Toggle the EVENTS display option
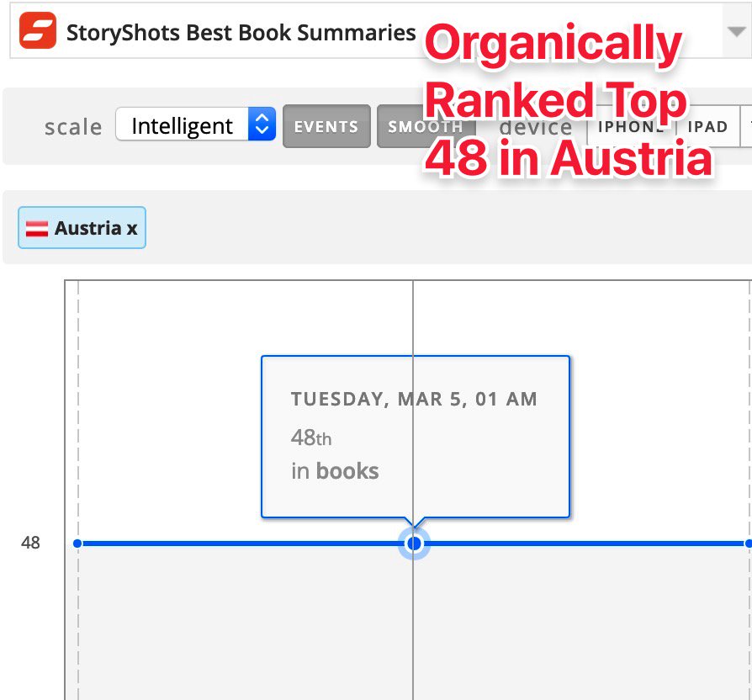 pos(326,126)
